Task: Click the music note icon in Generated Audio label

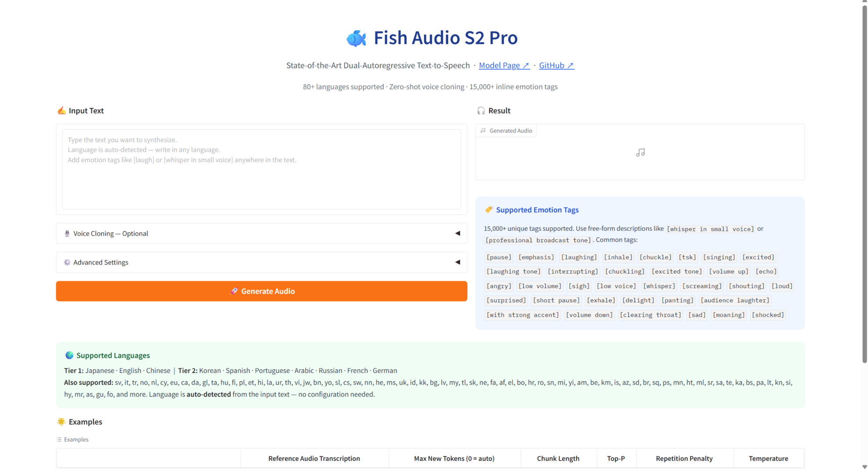Action: click(483, 131)
